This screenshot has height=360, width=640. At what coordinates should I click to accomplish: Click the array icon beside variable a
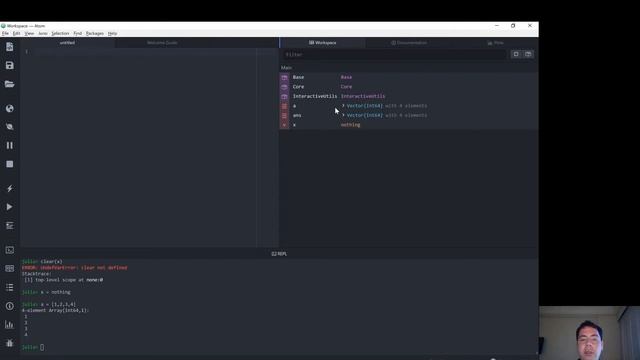284,106
